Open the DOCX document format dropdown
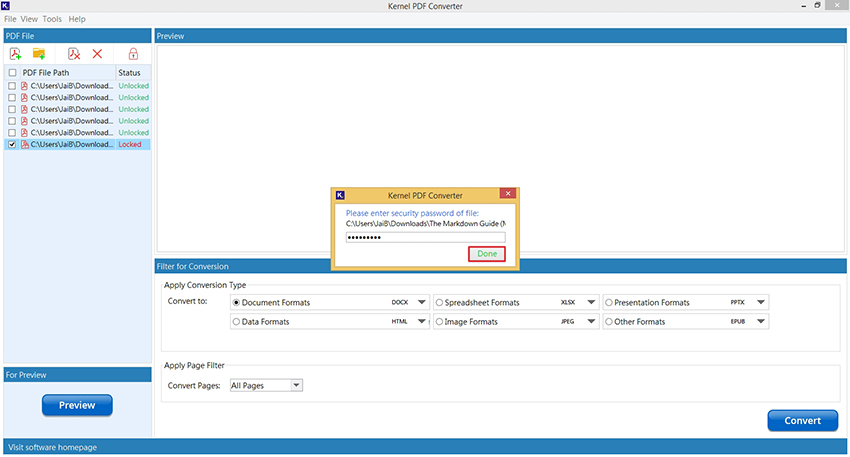Screen dimensions: 850x457 click(x=422, y=302)
